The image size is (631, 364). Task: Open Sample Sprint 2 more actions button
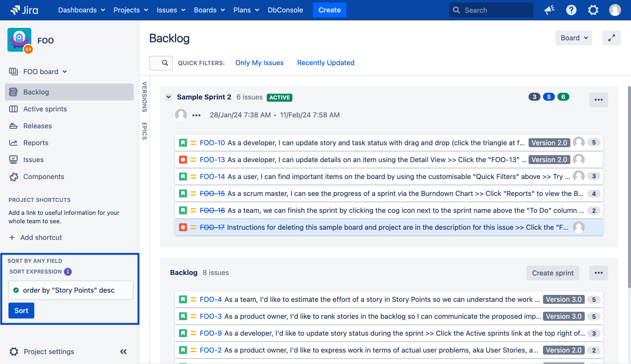[599, 100]
